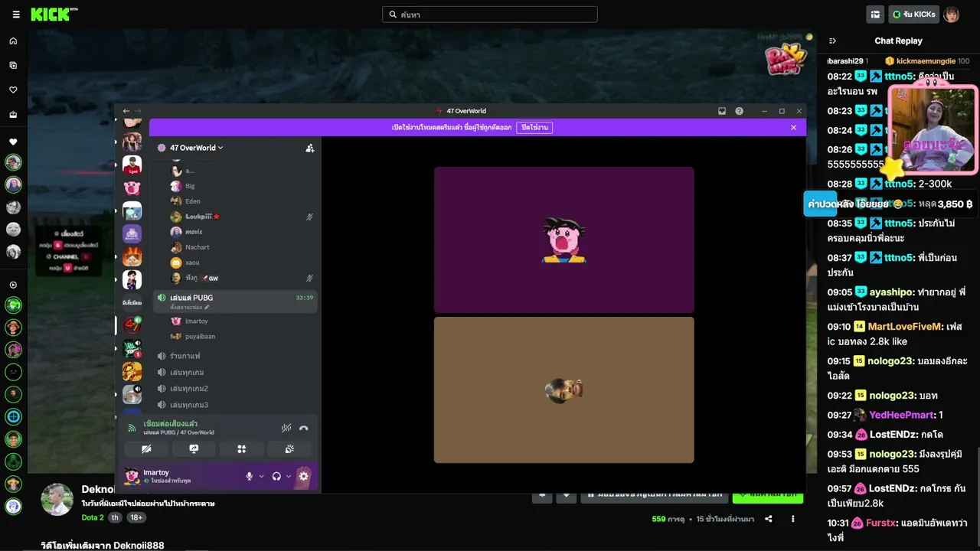Select the brown background avatar video tile
Screen dimensions: 980x551
click(564, 390)
